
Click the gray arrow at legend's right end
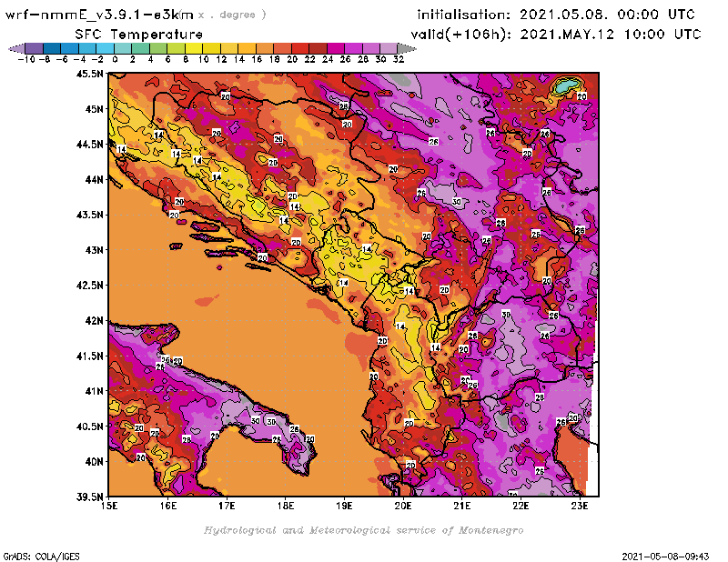click(x=406, y=48)
